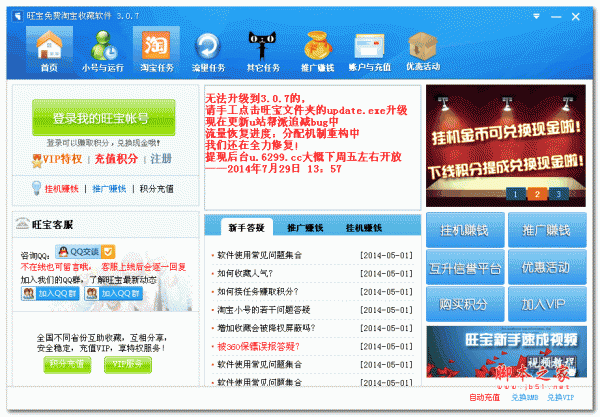Click the 购买积分 tile

(x=465, y=304)
